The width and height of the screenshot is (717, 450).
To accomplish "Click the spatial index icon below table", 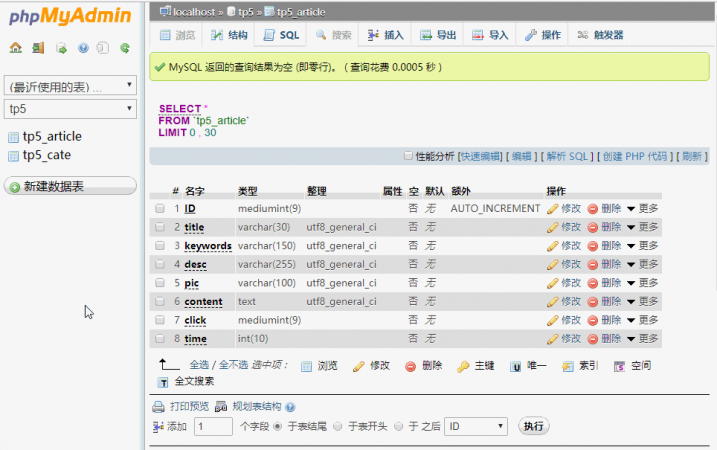I will 620,366.
